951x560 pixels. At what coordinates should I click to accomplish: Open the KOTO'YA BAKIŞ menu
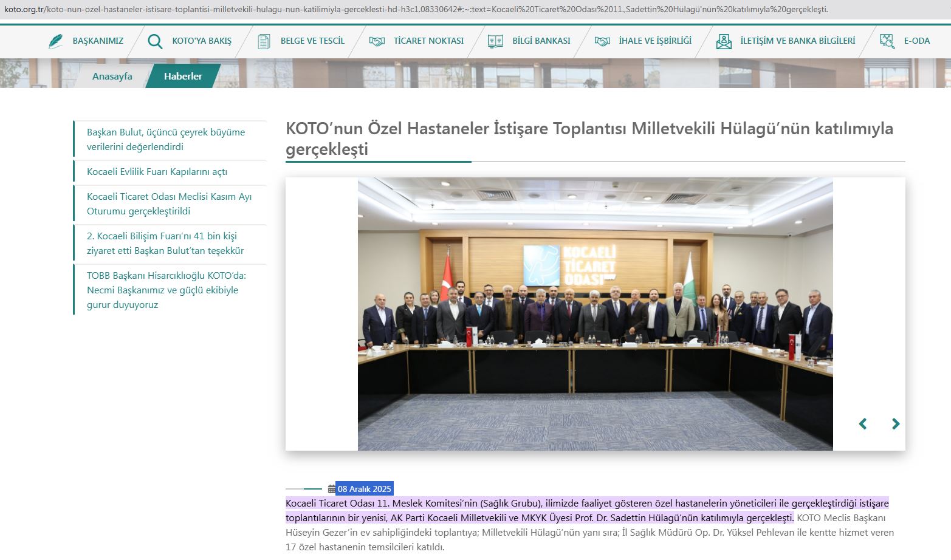[202, 41]
